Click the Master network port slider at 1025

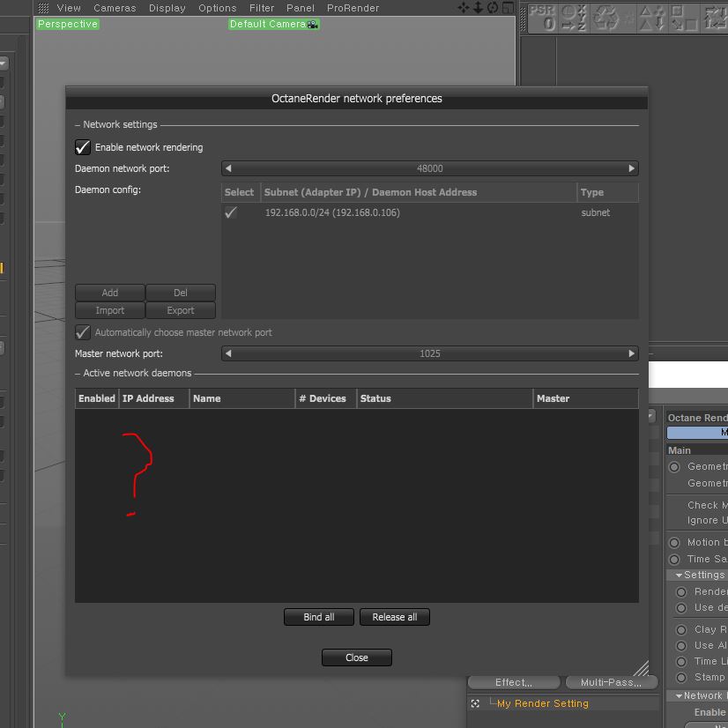tap(430, 353)
